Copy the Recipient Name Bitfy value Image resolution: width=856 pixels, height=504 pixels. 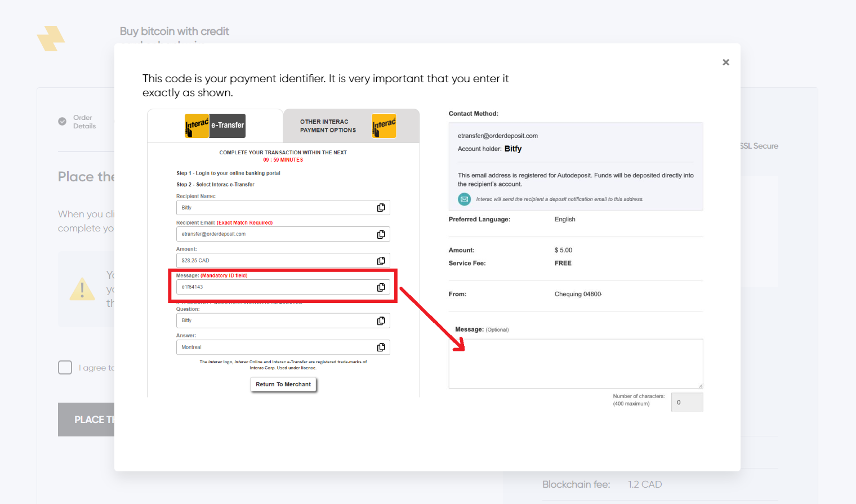coord(381,208)
